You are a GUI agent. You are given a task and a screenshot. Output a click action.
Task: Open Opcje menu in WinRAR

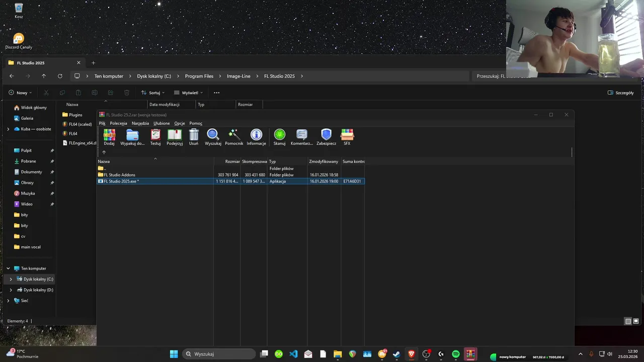coord(180,123)
